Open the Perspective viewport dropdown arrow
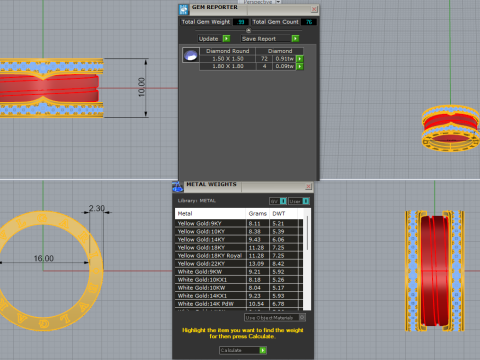Viewport: 480px width, 360px height. [278, 2]
